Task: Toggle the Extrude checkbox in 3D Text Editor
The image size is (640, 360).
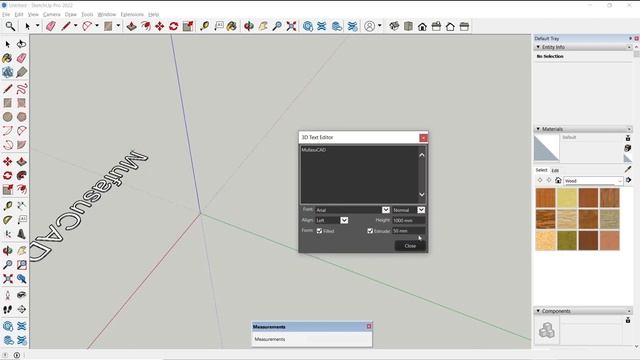Action: click(x=370, y=231)
